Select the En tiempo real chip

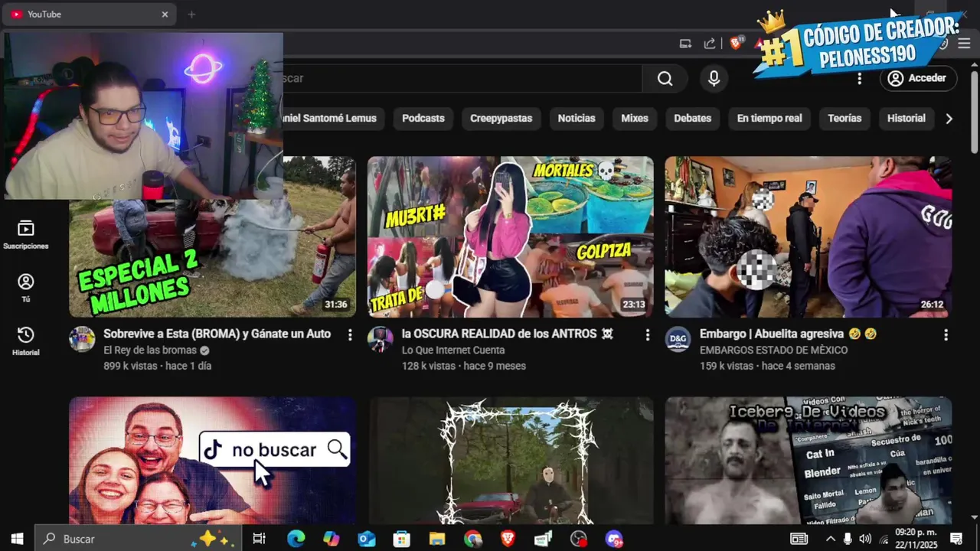click(769, 118)
